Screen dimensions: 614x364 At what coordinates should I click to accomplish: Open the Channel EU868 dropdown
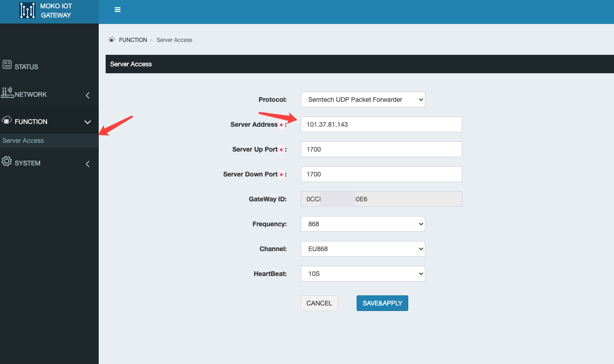point(363,249)
